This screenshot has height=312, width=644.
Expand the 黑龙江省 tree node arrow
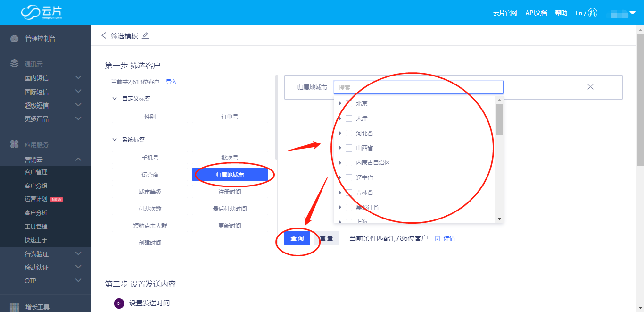click(x=340, y=207)
